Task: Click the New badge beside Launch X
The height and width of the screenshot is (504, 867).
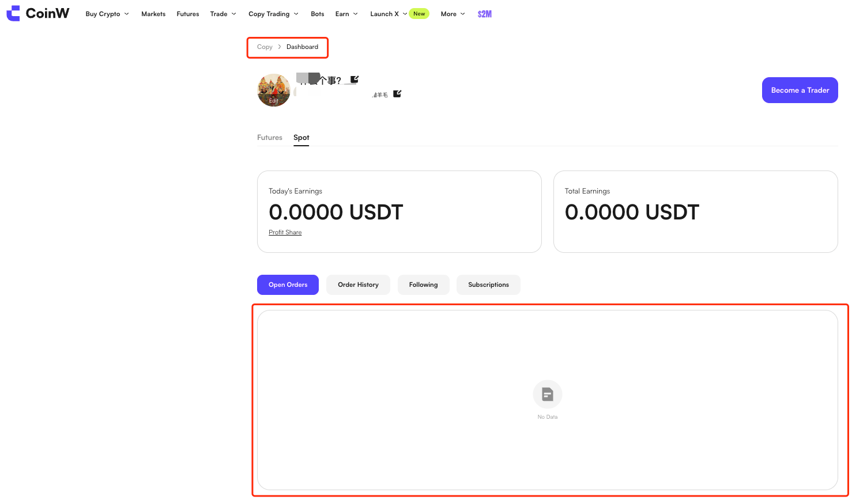Action: coord(419,14)
